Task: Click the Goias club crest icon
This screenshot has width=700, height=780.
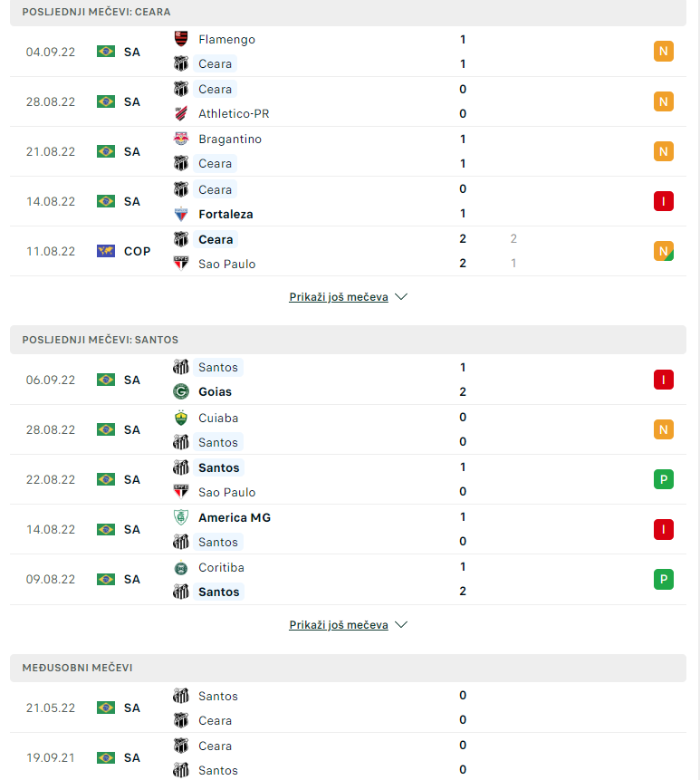Action: (x=181, y=391)
